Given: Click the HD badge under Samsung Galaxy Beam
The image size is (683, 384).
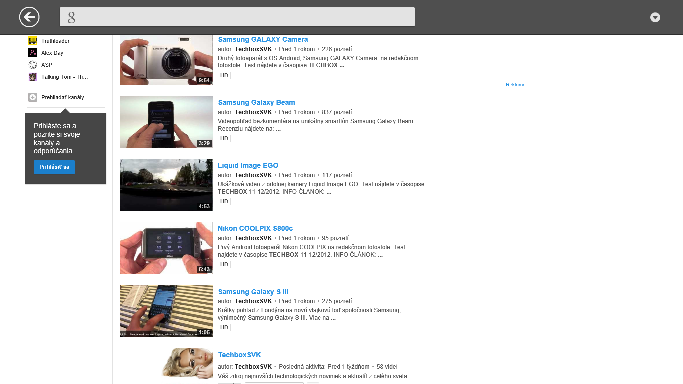Looking at the screenshot, I should (224, 138).
